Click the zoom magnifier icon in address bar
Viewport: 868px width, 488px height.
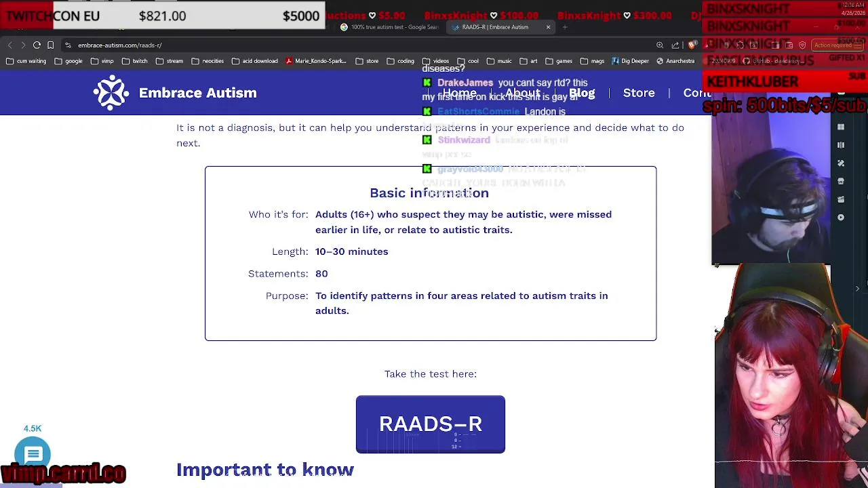pyautogui.click(x=660, y=45)
